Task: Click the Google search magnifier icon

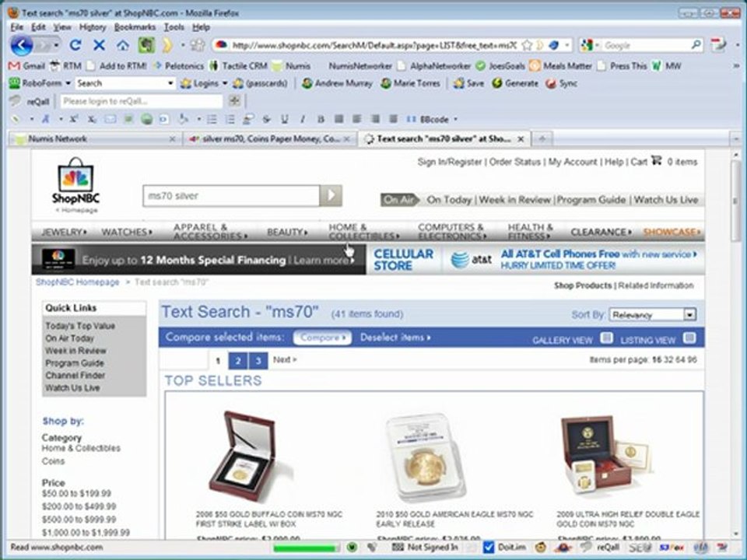Action: click(696, 45)
